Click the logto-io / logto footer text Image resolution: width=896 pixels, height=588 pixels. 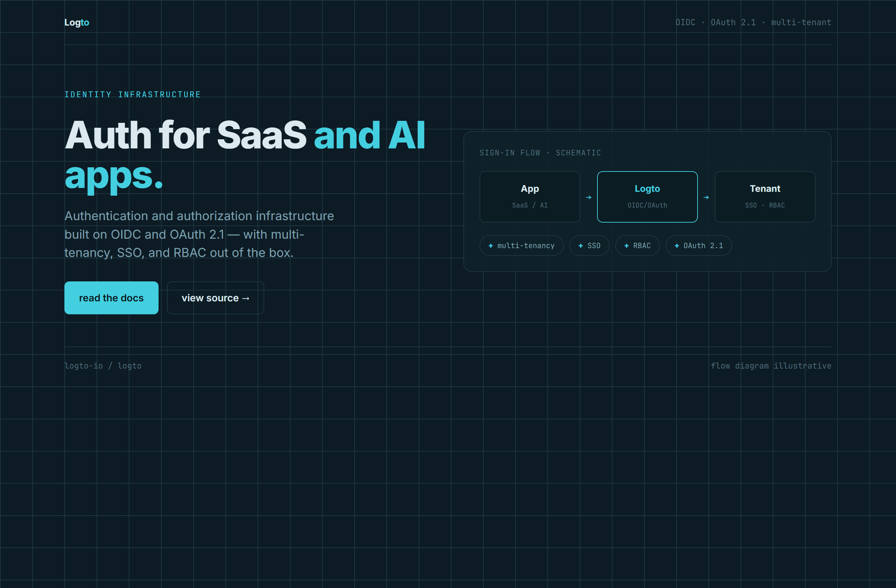pos(103,366)
